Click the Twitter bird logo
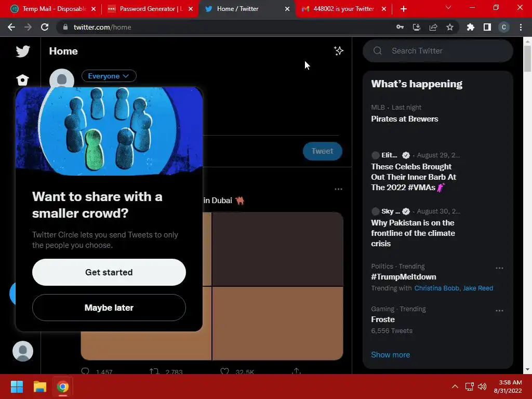Viewport: 532px width, 399px height. [23, 51]
